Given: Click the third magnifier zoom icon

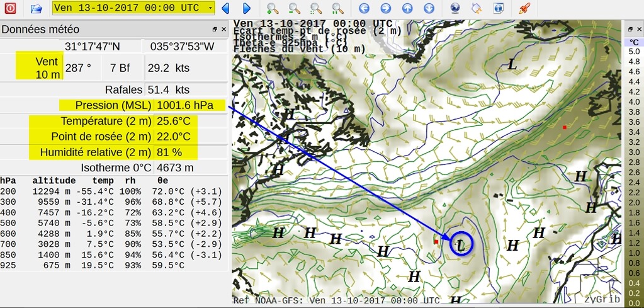Looking at the screenshot, I should tap(316, 8).
